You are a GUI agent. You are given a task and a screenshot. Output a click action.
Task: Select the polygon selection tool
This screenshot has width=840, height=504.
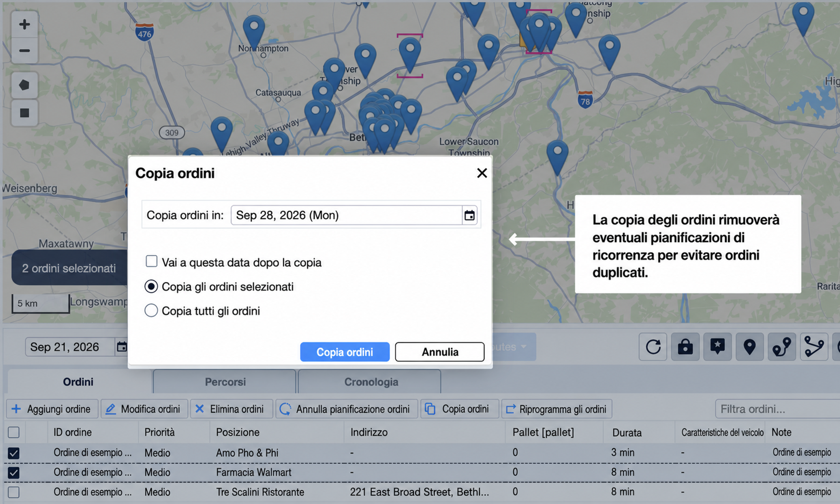coord(24,85)
